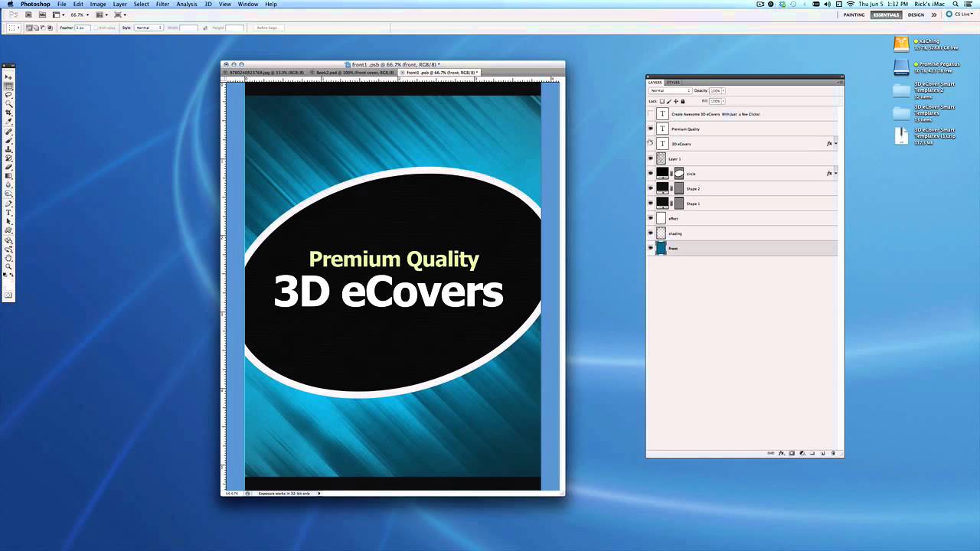Select the Move tool

point(9,77)
